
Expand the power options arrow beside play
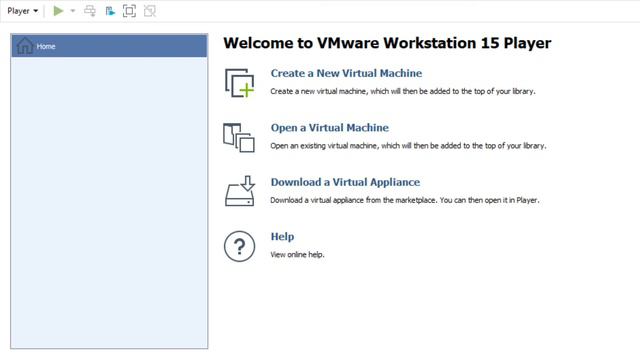coord(73,11)
